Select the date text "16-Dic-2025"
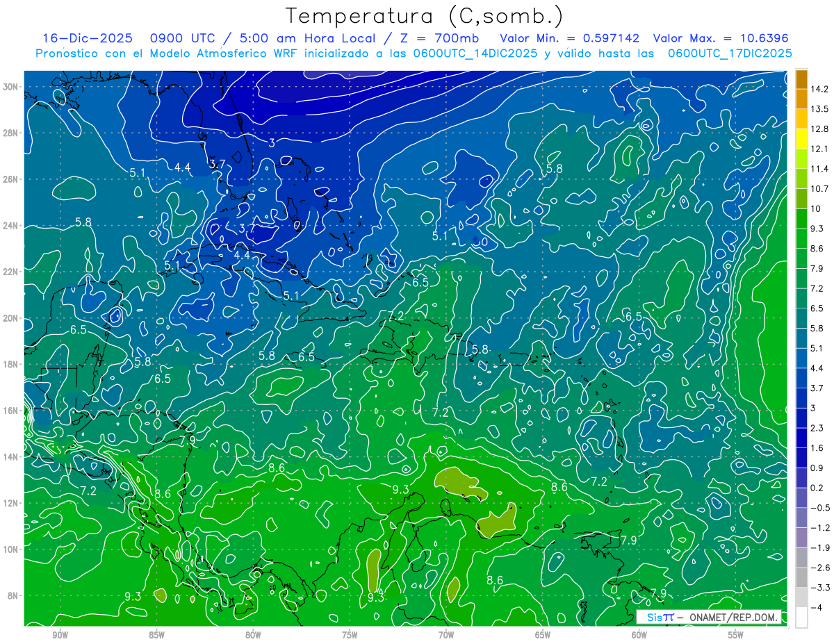 pyautogui.click(x=86, y=38)
